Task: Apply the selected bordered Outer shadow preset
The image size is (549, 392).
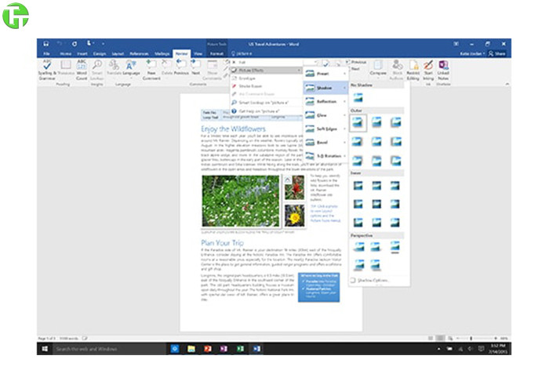Action: [x=358, y=122]
